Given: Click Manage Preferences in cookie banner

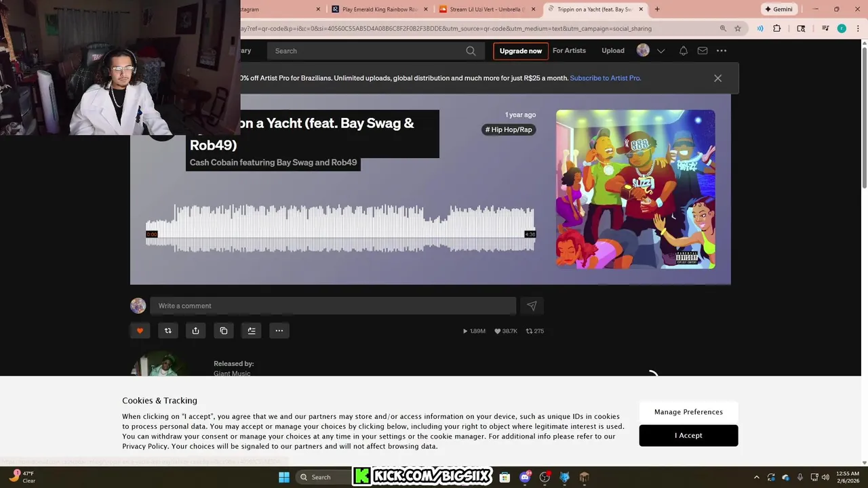Looking at the screenshot, I should 688,412.
